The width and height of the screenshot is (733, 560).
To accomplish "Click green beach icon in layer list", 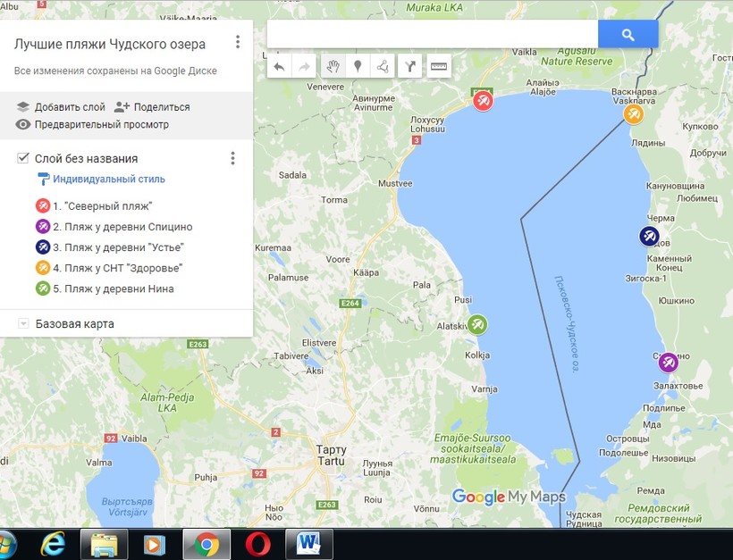I will click(43, 288).
